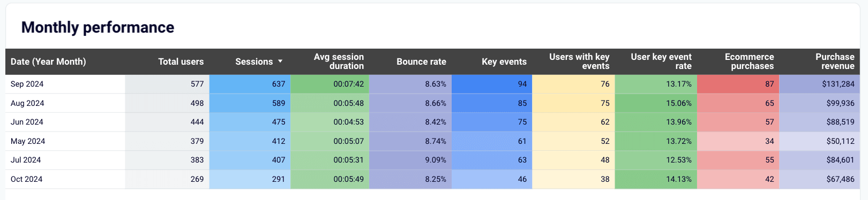Select the Aug 2024 date cell
The image size is (868, 200).
pos(65,103)
